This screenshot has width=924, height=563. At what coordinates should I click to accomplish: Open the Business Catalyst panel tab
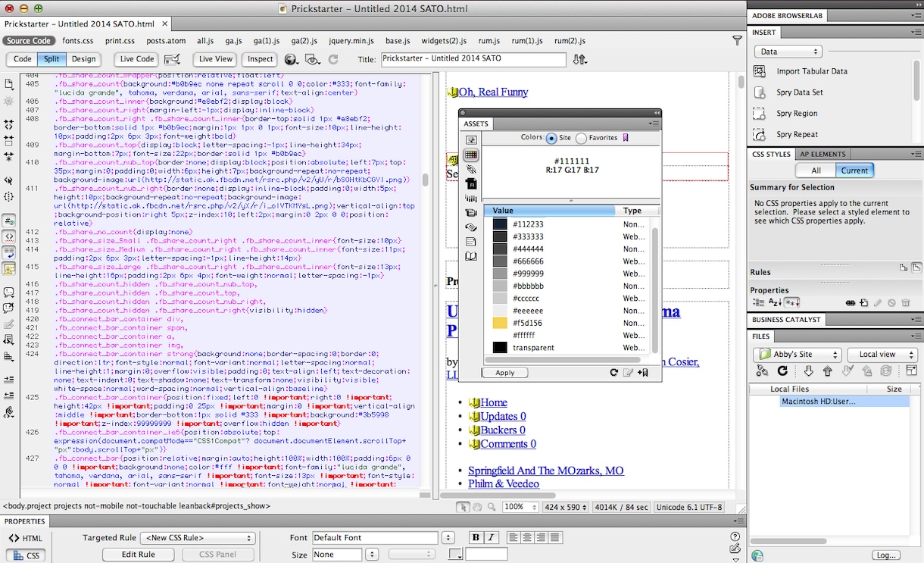[786, 320]
